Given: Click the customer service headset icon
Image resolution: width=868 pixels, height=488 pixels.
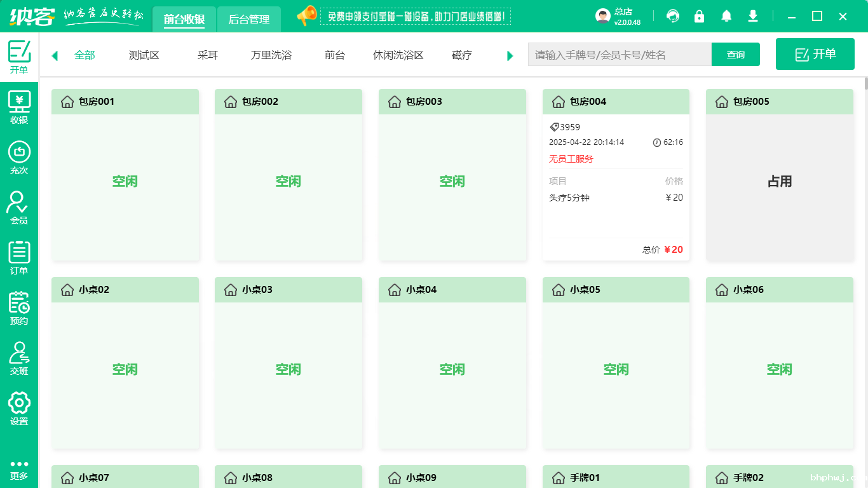Looking at the screenshot, I should tap(673, 16).
